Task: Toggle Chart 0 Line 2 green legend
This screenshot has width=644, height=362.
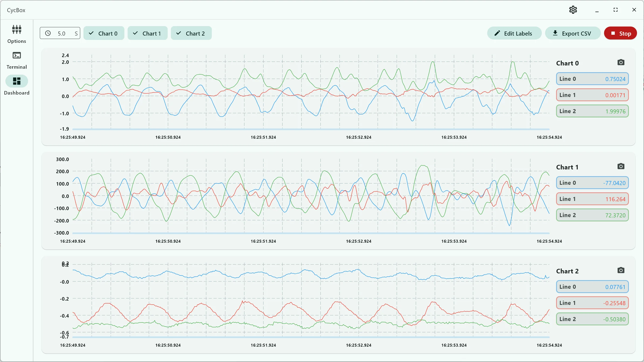Action: tap(592, 111)
